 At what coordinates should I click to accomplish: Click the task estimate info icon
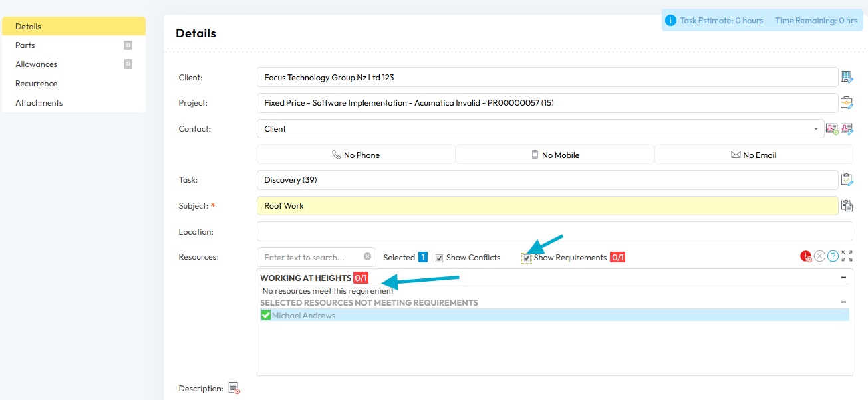click(670, 21)
